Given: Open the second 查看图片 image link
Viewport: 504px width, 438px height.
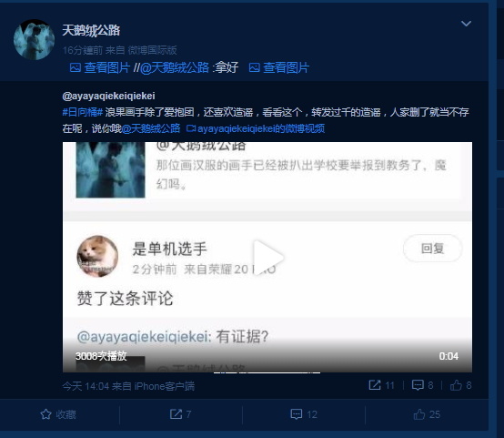Looking at the screenshot, I should 286,68.
